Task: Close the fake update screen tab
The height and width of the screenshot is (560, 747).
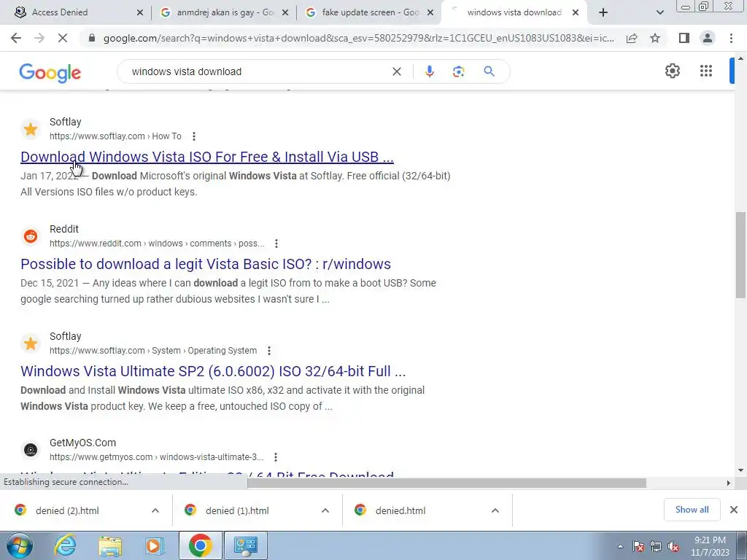Action: coord(430,13)
